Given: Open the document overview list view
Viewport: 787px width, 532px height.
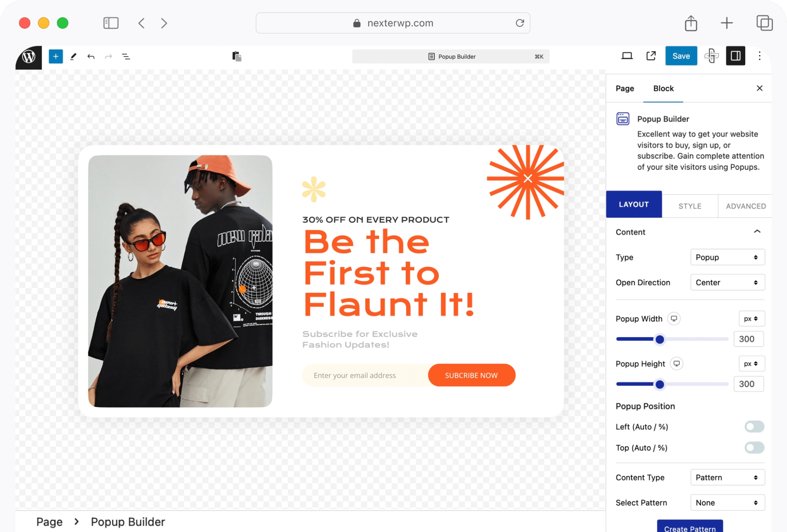Looking at the screenshot, I should point(126,57).
